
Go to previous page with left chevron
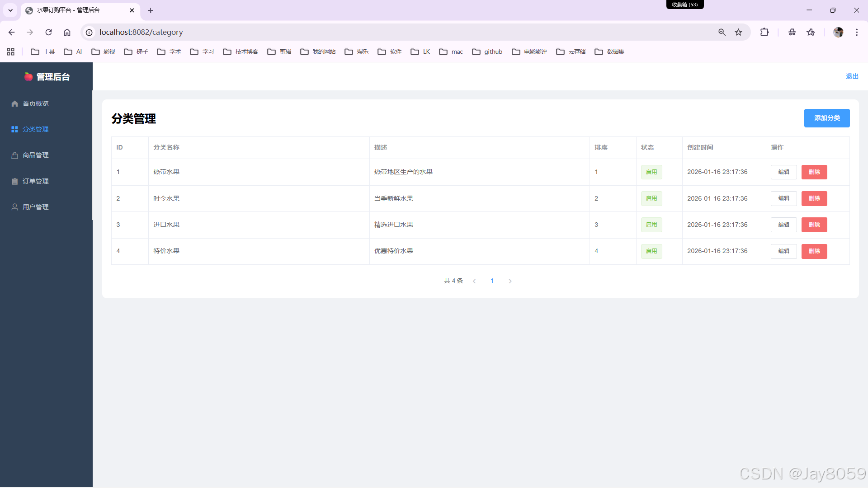(x=474, y=281)
